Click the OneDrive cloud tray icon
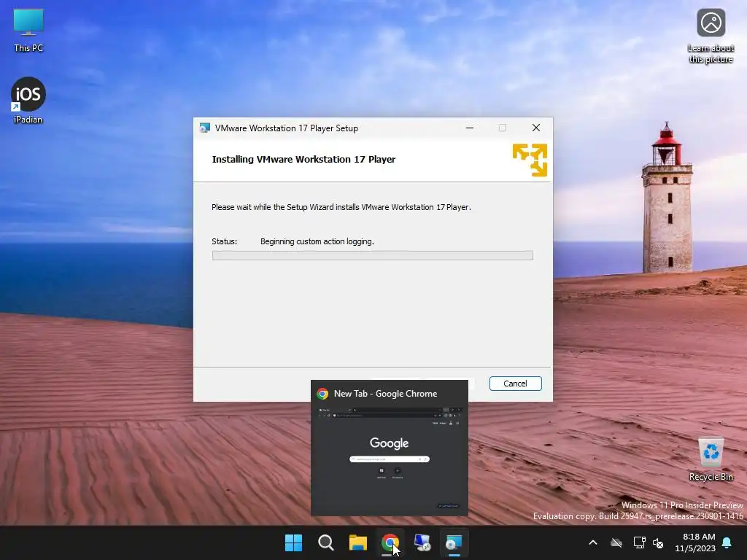 coord(616,542)
